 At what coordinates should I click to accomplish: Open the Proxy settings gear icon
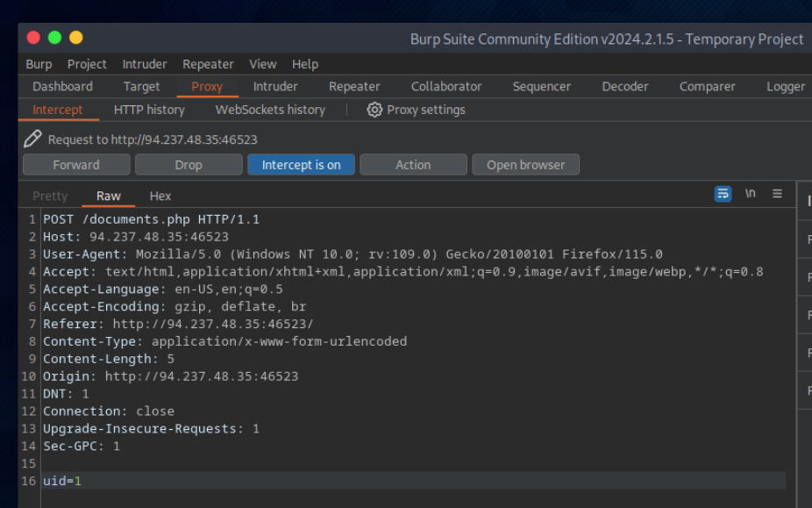(x=374, y=110)
